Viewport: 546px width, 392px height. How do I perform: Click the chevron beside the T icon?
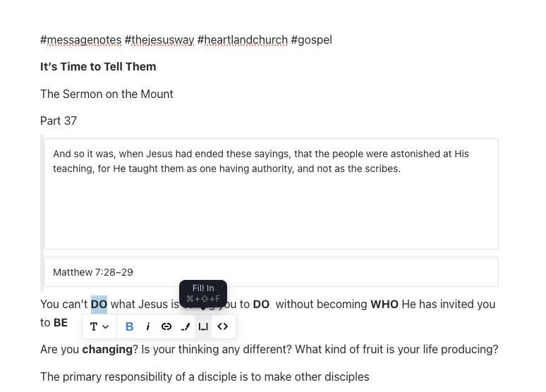106,326
